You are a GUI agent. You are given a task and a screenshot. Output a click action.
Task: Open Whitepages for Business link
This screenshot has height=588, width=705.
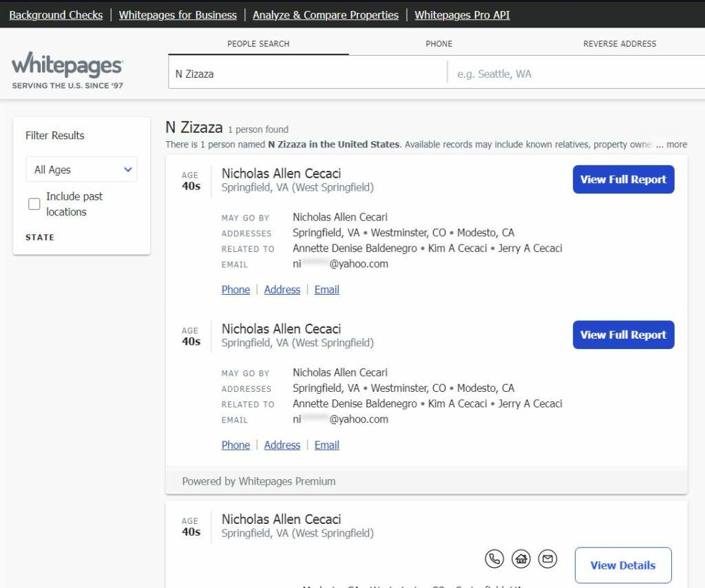[178, 14]
